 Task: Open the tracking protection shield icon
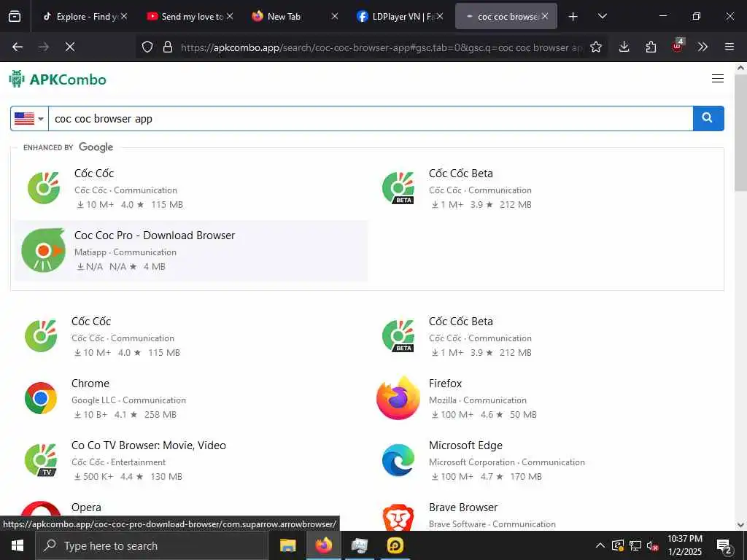click(147, 47)
